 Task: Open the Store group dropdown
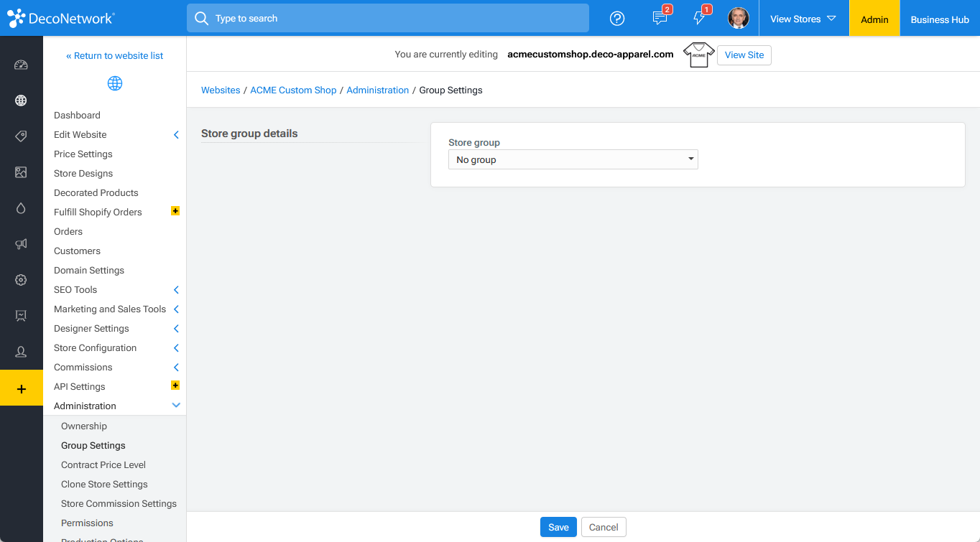point(573,159)
